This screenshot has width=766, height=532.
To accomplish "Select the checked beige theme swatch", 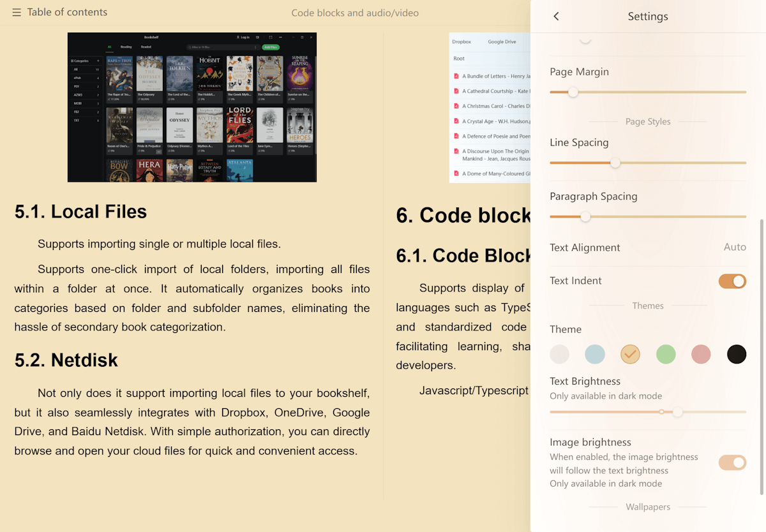I will 631,354.
